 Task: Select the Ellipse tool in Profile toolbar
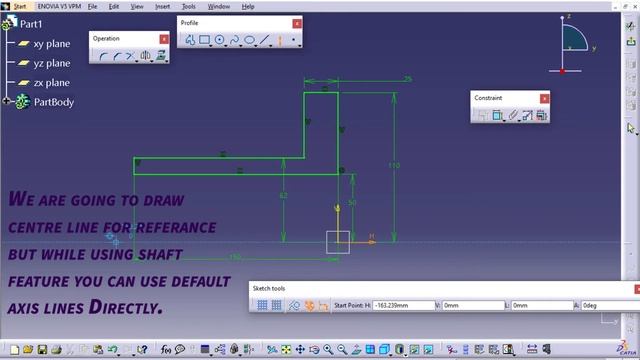point(249,40)
